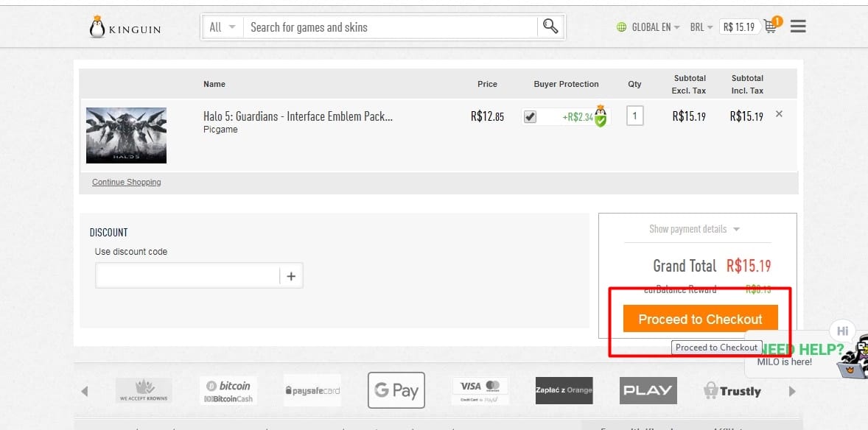Click the R$12.85 price value
868x430 pixels.
(487, 117)
